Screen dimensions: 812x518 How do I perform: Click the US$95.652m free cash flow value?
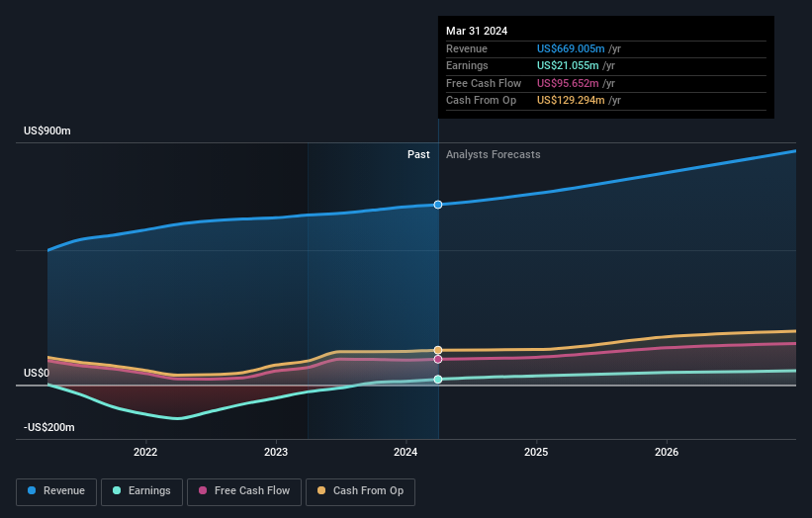coord(568,83)
